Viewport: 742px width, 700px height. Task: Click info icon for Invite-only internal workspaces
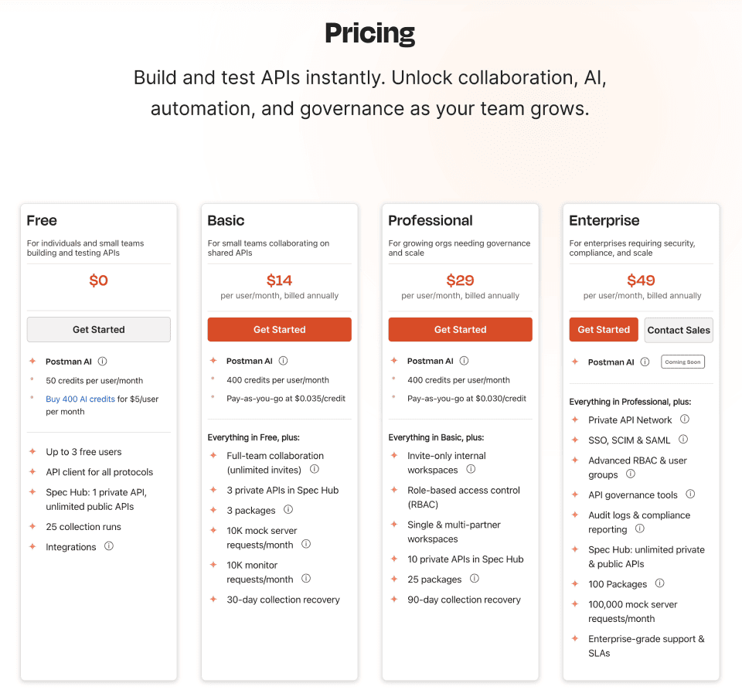(471, 469)
